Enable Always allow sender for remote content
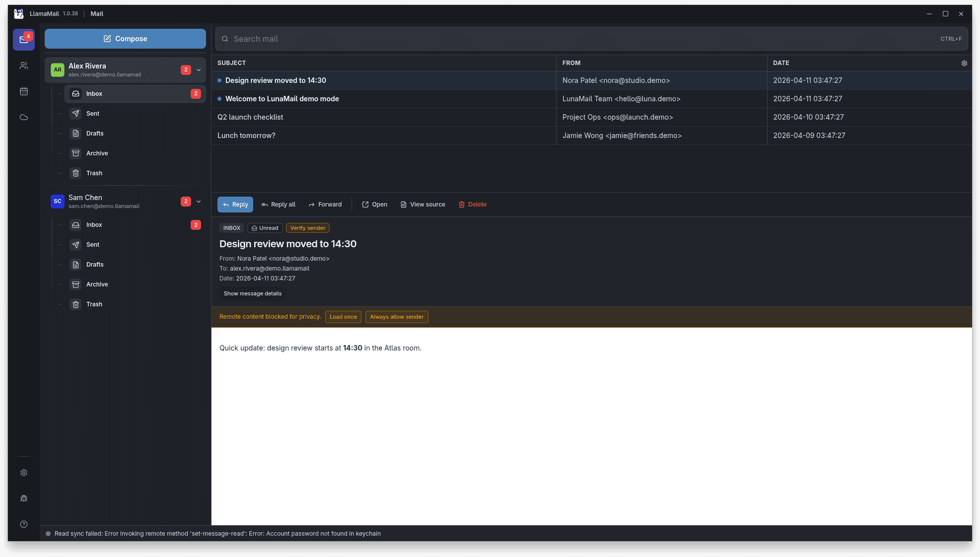The height and width of the screenshot is (557, 980). coord(396,317)
